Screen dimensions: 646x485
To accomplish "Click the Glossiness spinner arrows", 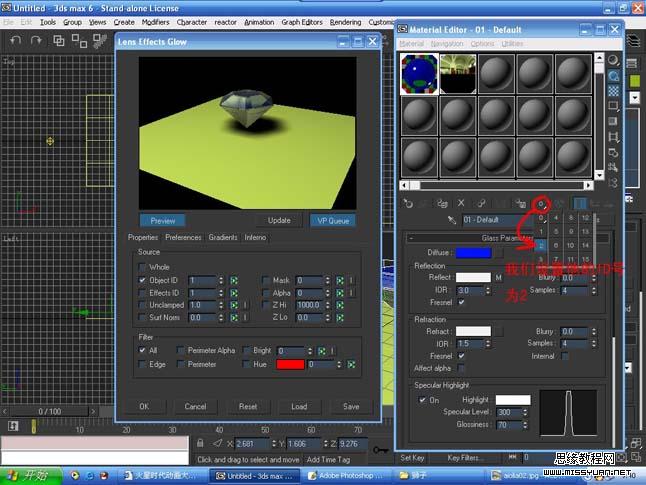I will [525, 425].
